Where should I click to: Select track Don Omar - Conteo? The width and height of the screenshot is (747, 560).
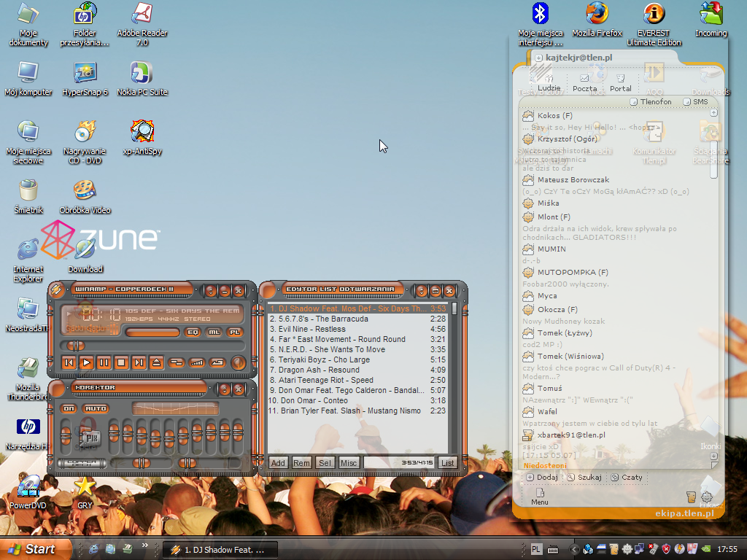point(357,400)
